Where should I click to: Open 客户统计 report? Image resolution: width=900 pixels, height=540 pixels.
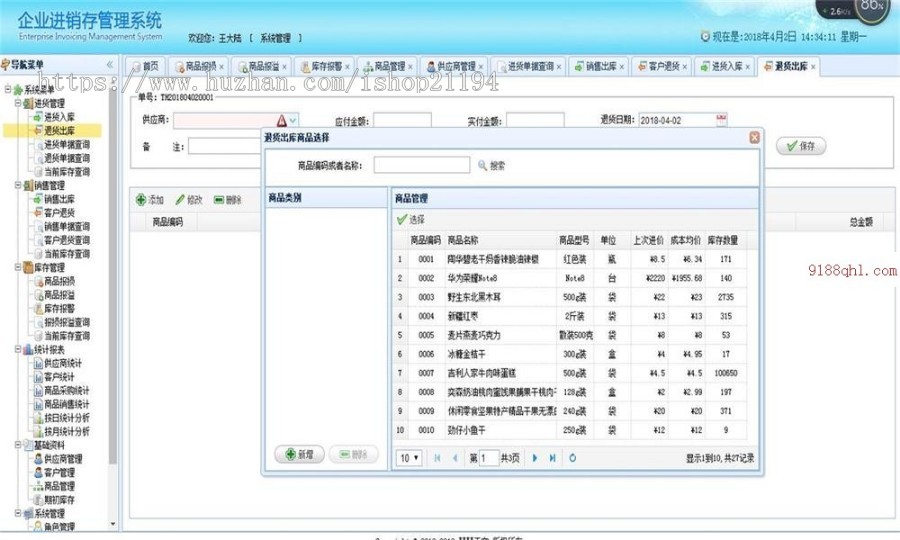59,377
